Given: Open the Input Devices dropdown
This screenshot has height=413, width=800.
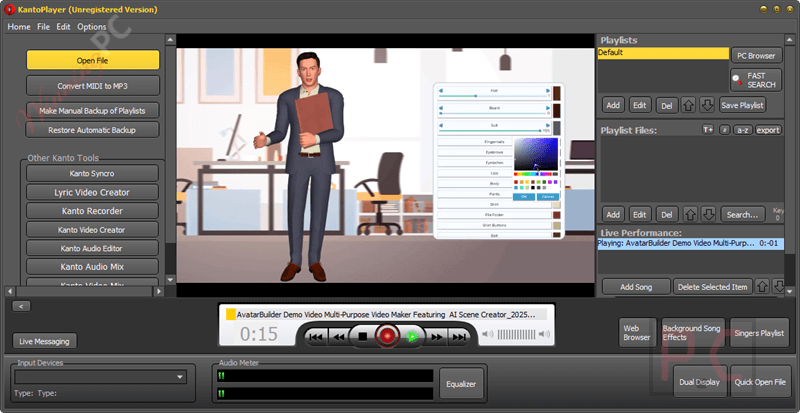Looking at the screenshot, I should (x=101, y=377).
